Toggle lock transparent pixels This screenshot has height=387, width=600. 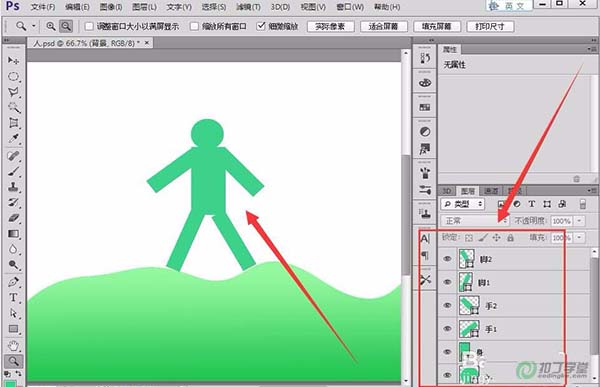[469, 238]
